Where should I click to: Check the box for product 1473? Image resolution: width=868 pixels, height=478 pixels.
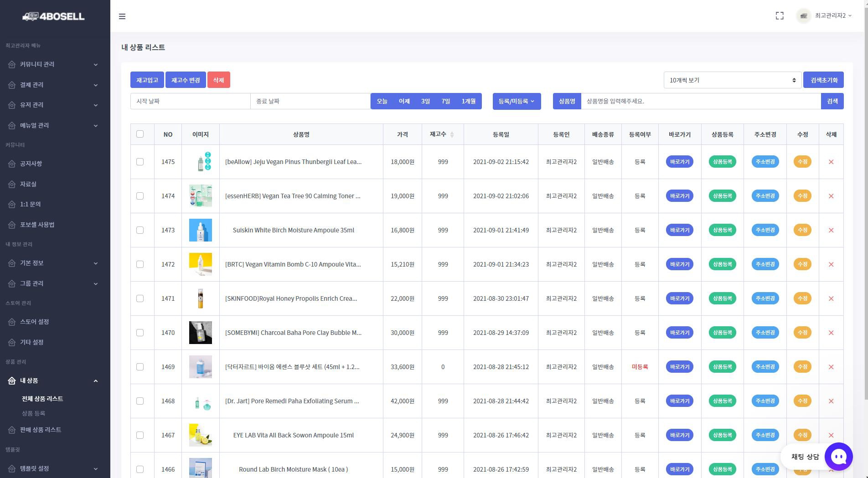tap(140, 230)
